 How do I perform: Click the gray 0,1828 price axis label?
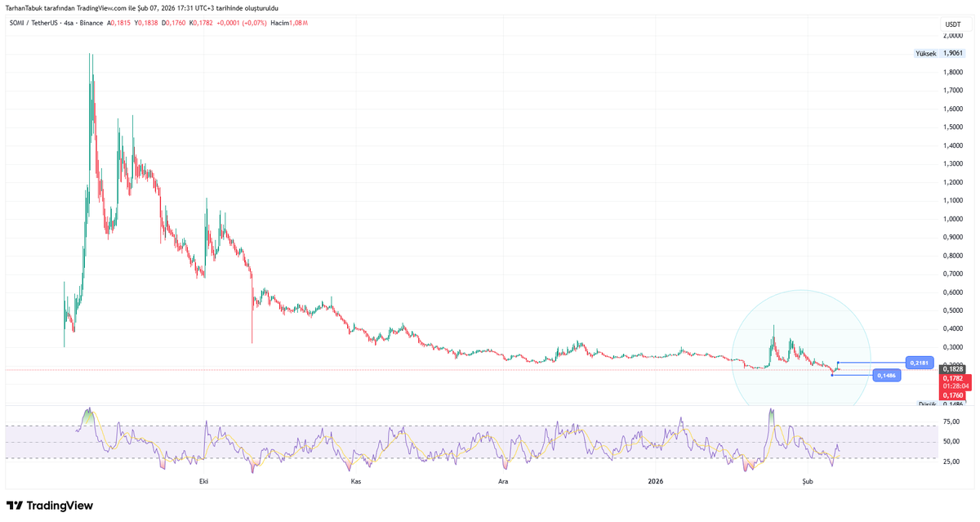tap(952, 369)
